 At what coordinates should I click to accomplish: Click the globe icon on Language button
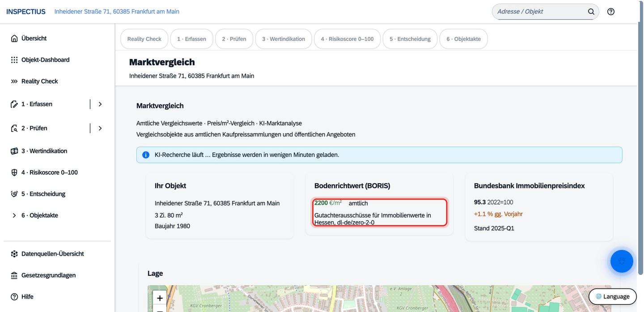coord(598,296)
